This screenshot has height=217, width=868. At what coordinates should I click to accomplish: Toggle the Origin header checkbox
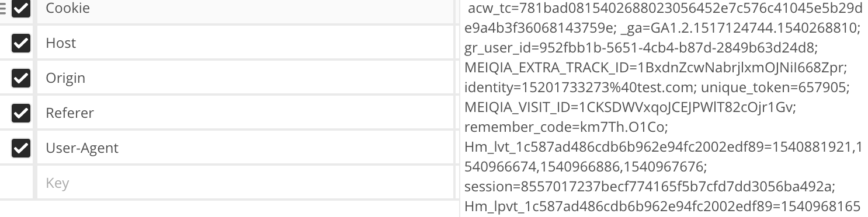pos(21,78)
